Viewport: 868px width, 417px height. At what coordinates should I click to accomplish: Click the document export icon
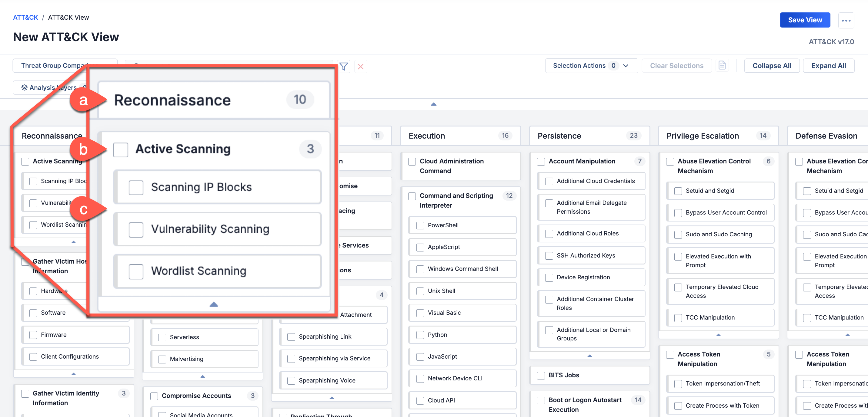point(722,65)
